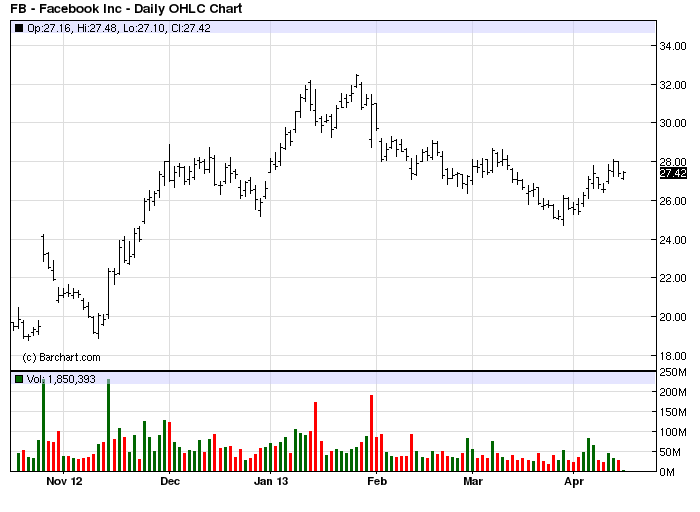Image resolution: width=700 pixels, height=512 pixels.
Task: Click the 34.00 price axis label
Action: click(673, 46)
